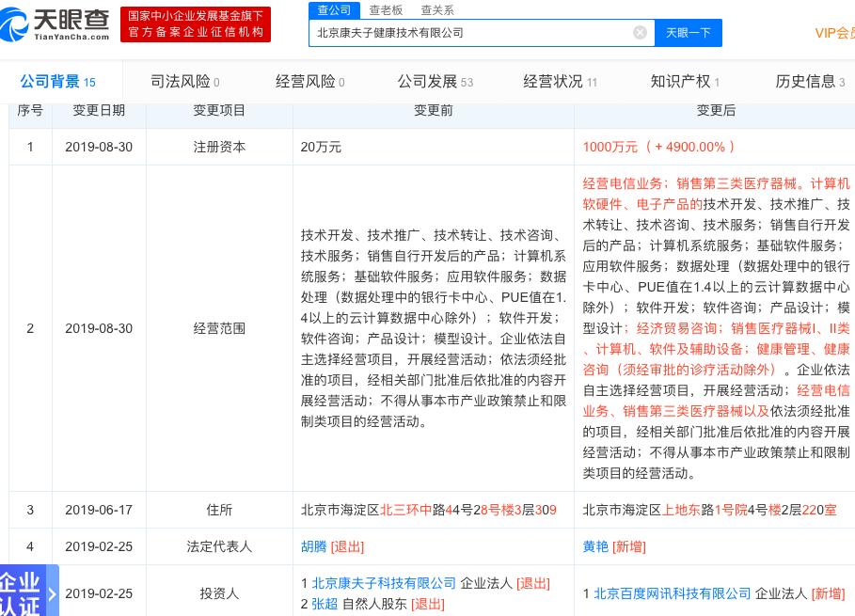Image resolution: width=855 pixels, height=616 pixels.
Task: Open the VIP会员 link at top right
Action: [x=835, y=32]
